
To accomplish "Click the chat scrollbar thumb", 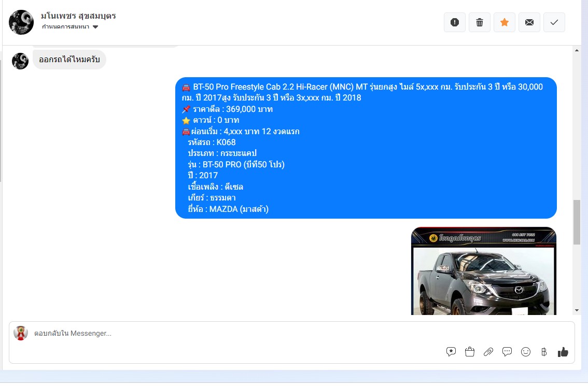I will pos(577,222).
